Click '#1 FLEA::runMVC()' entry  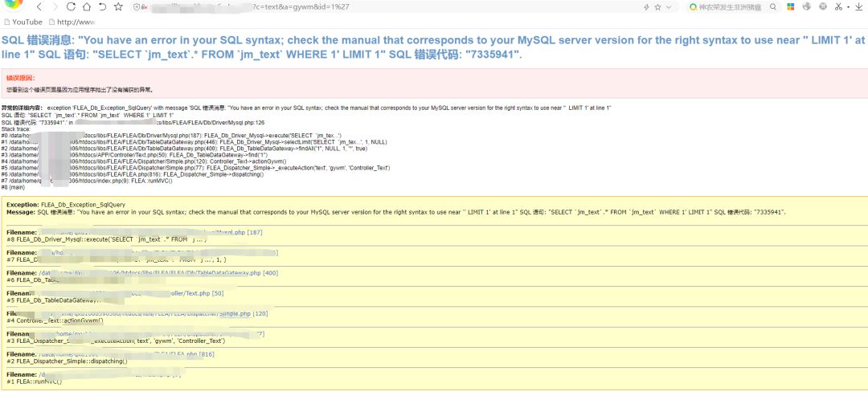35,382
